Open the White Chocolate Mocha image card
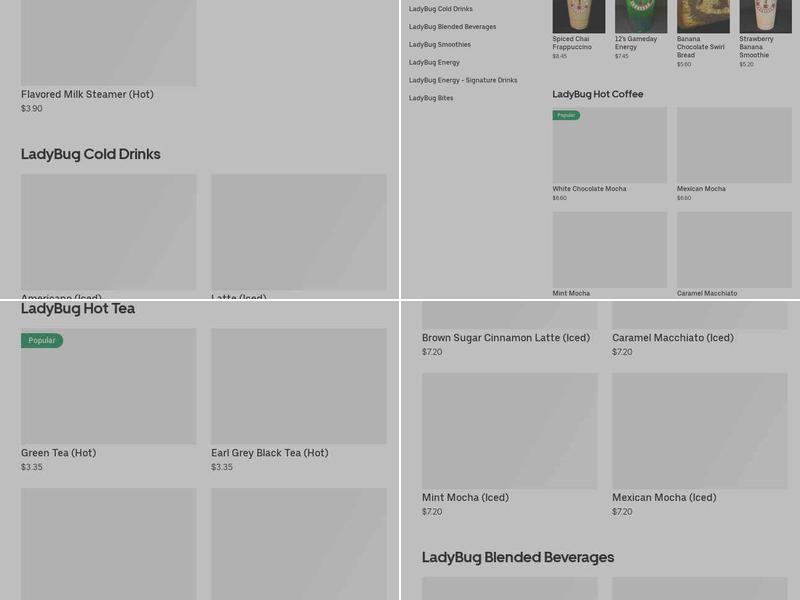 click(610, 145)
